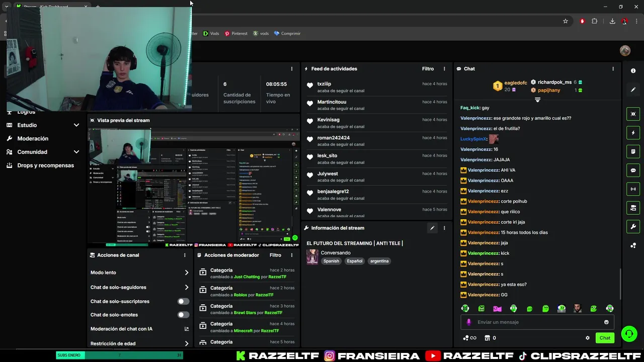
Task: Toggle Chat de solo-emotes switch
Action: click(x=184, y=315)
